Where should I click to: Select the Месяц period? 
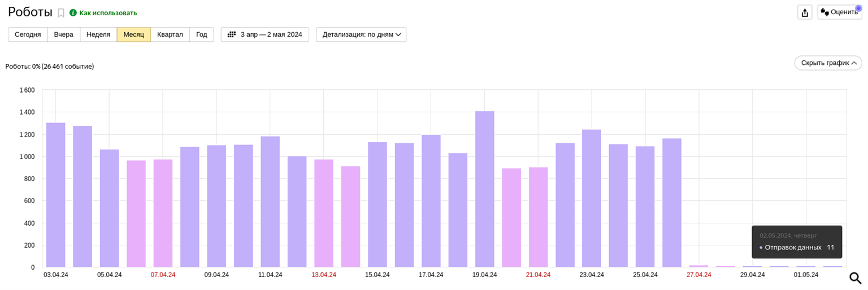(x=134, y=34)
